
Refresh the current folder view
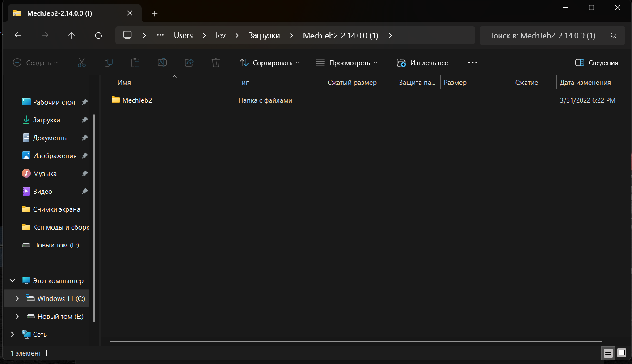pyautogui.click(x=99, y=36)
